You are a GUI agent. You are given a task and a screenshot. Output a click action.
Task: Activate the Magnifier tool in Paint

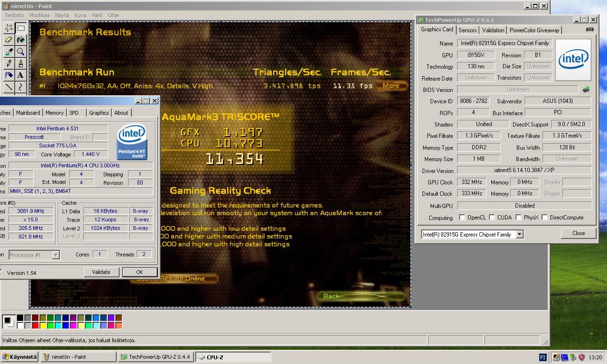click(20, 52)
